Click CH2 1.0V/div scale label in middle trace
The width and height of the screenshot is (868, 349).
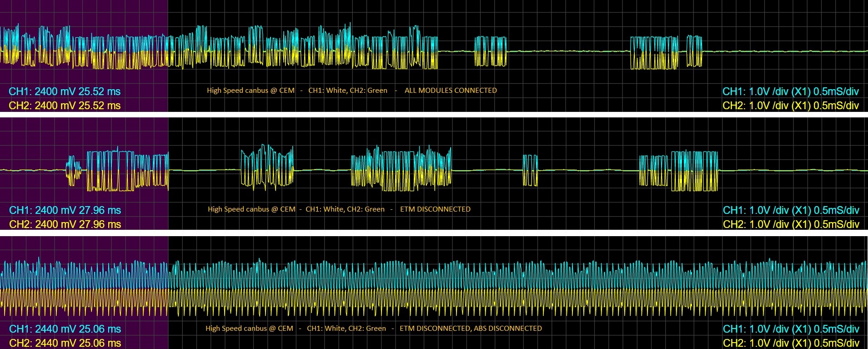pos(791,224)
